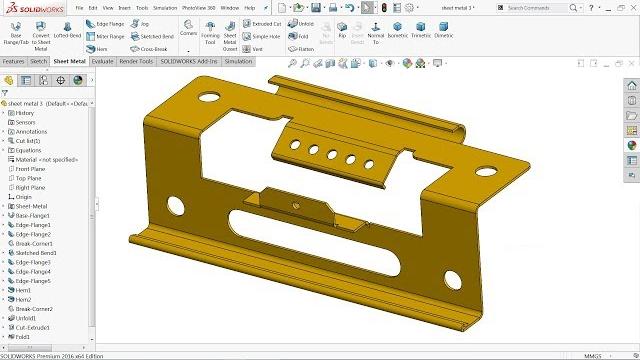Select the Jog tool
The height and width of the screenshot is (360, 640).
[x=140, y=24]
